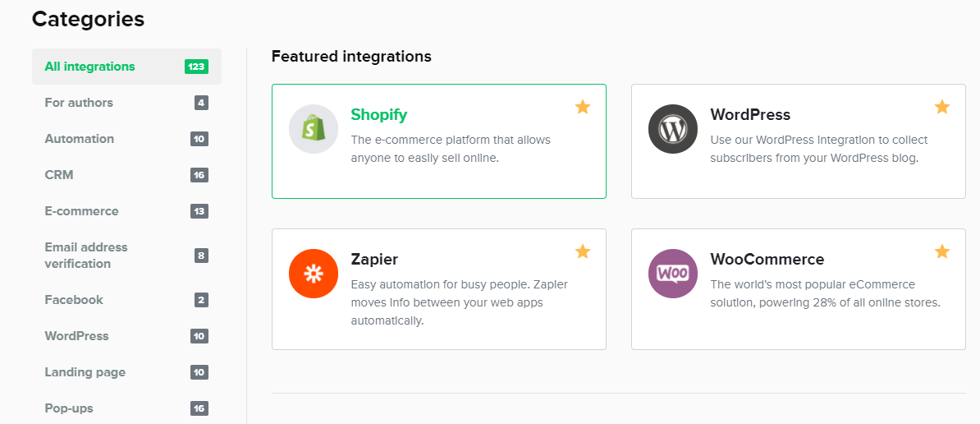
Task: Select the Facebook category
Action: [x=74, y=300]
